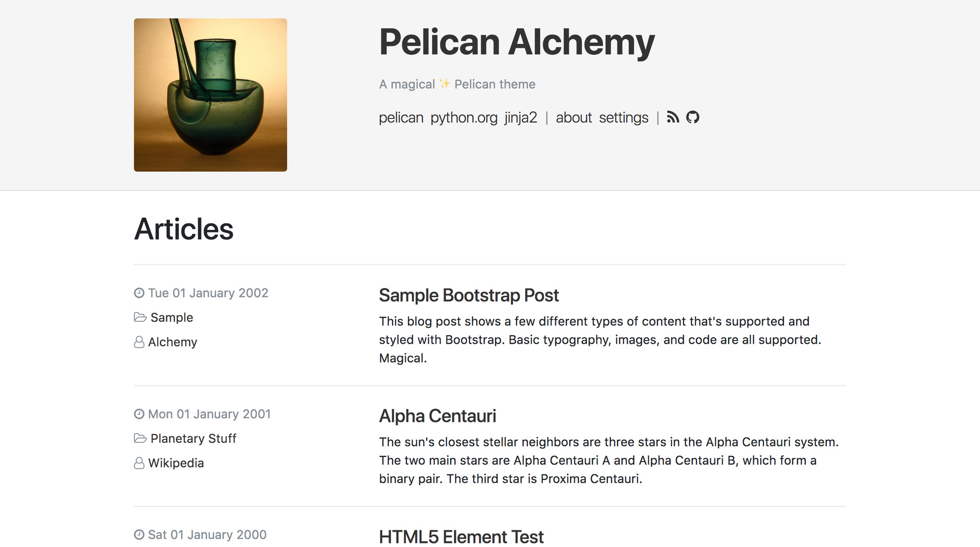Click the user icon beside Wikipedia
980x547 pixels.
139,463
